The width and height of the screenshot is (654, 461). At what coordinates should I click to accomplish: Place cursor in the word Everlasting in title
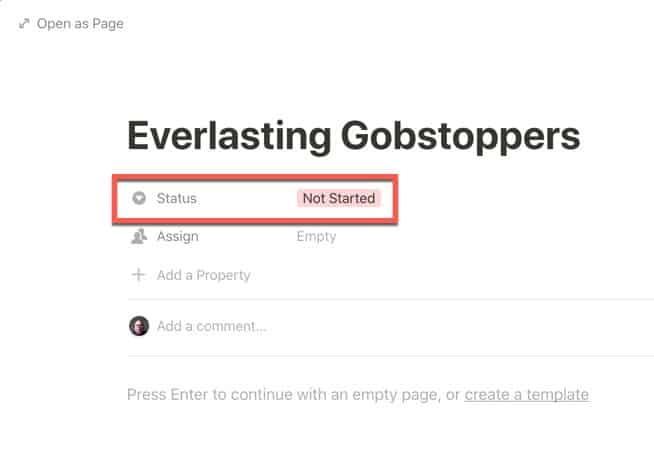[229, 136]
